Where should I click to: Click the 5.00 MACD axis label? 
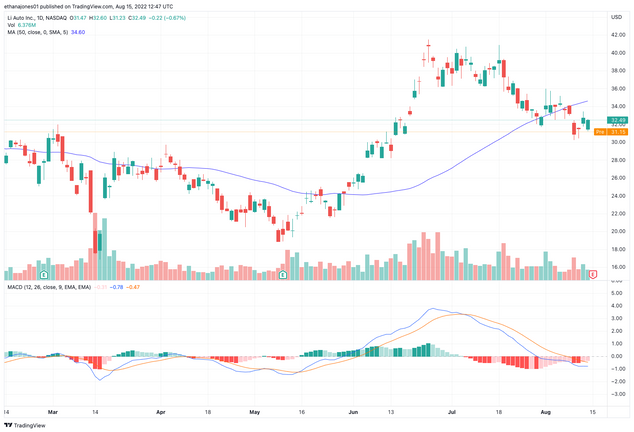click(617, 293)
